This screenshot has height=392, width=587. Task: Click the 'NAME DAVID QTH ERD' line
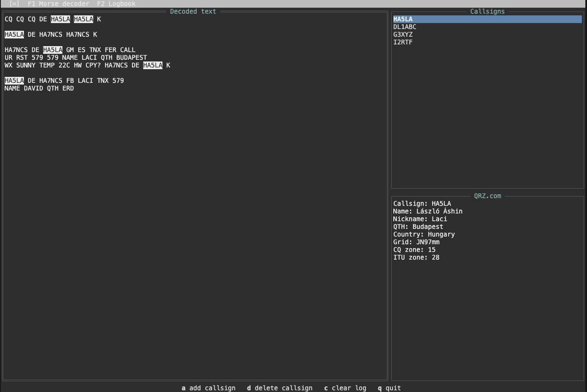(39, 88)
